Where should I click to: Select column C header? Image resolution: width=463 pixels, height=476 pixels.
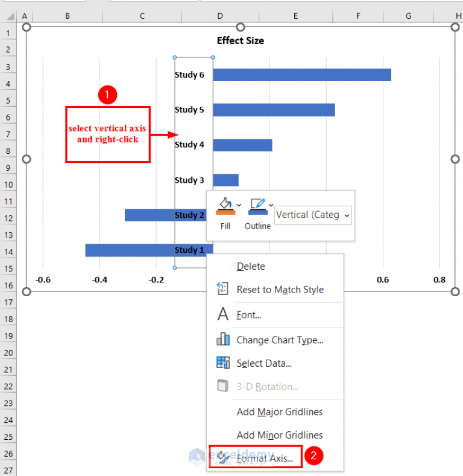[142, 16]
